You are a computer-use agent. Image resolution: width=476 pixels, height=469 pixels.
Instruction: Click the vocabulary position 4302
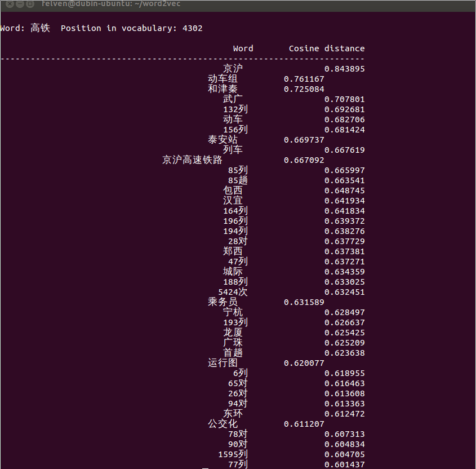[193, 28]
